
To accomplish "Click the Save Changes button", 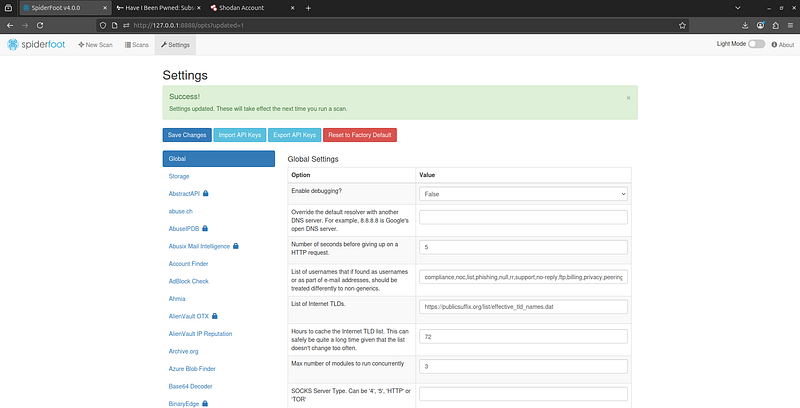I will click(x=187, y=135).
